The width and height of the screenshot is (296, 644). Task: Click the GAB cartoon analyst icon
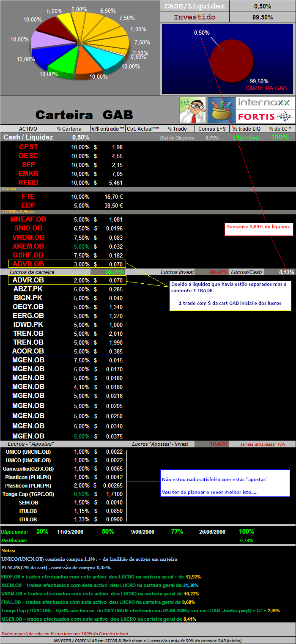point(192,110)
